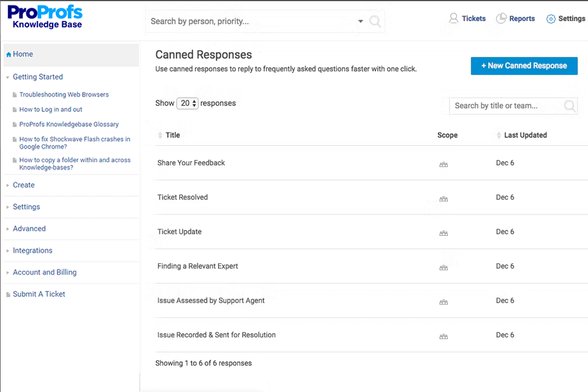This screenshot has width=588, height=392.
Task: Expand the Integrations section arrow
Action: (x=7, y=251)
